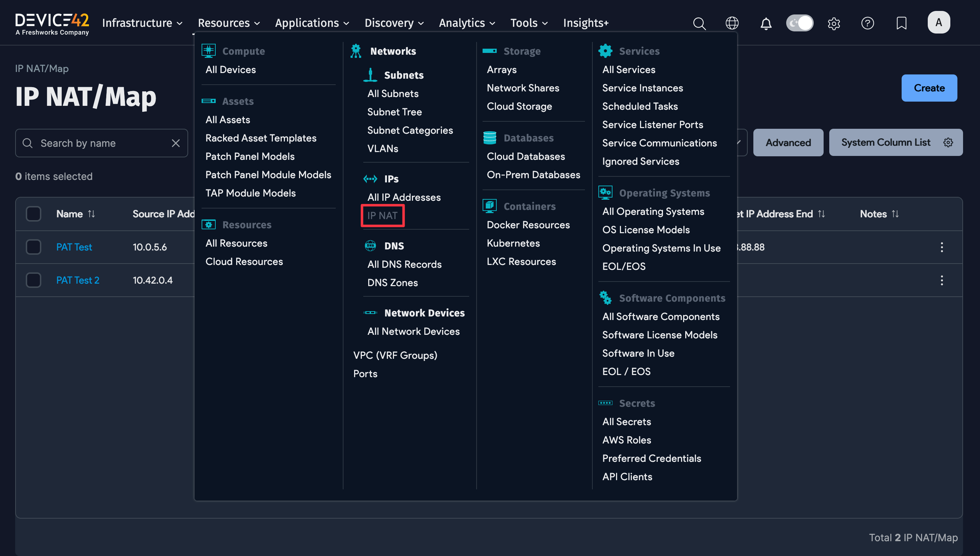The height and width of the screenshot is (556, 980).
Task: Click inside the Search by name field
Action: (x=96, y=143)
